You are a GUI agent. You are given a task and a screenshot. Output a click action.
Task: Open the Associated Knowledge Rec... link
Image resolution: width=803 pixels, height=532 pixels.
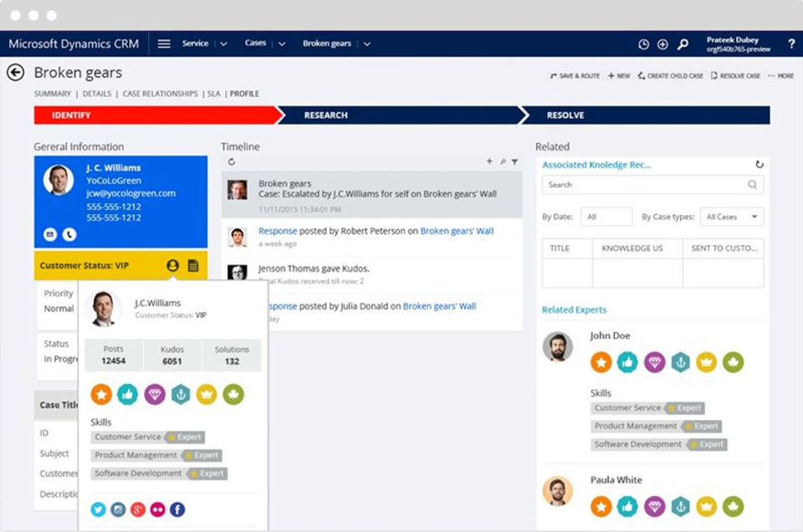point(596,165)
